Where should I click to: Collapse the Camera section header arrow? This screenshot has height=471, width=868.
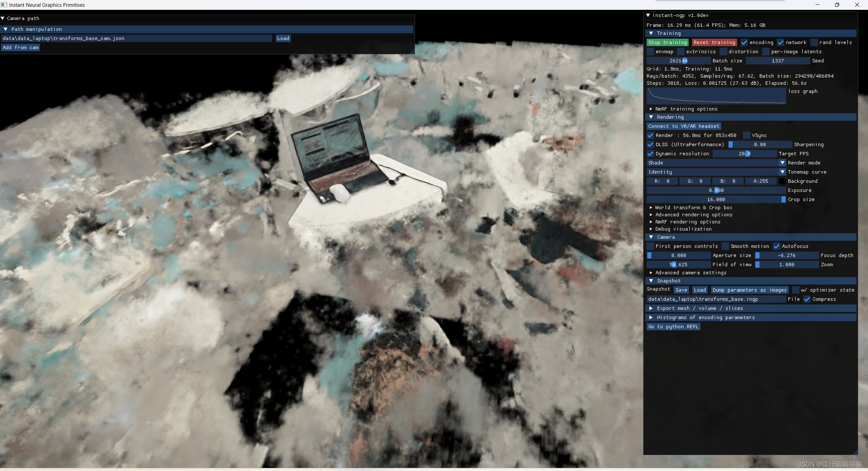pos(651,237)
